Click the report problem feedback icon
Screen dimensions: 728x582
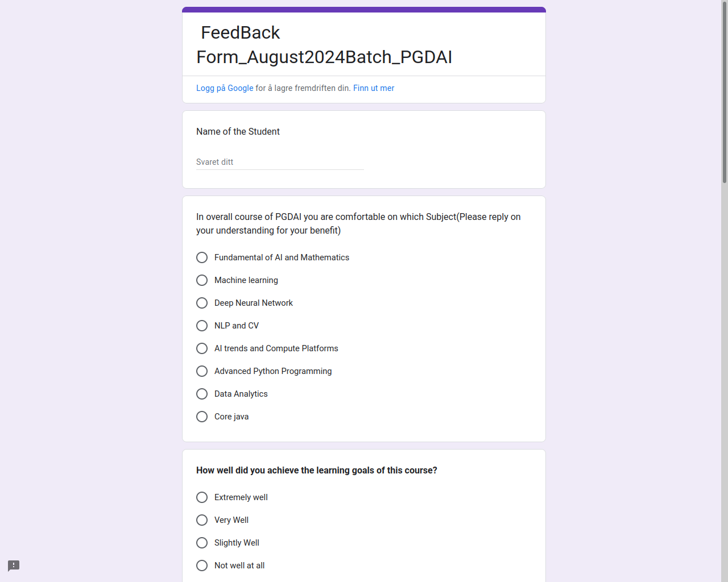[x=14, y=566]
